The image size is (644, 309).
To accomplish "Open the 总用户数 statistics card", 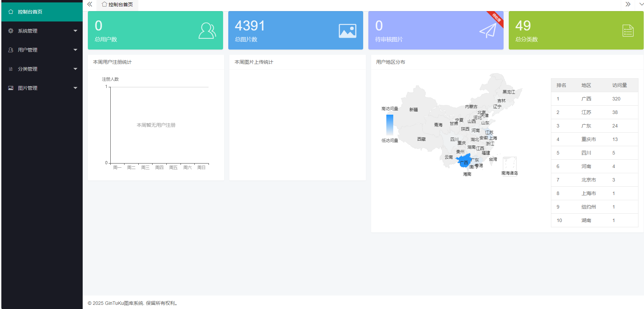I will [155, 30].
